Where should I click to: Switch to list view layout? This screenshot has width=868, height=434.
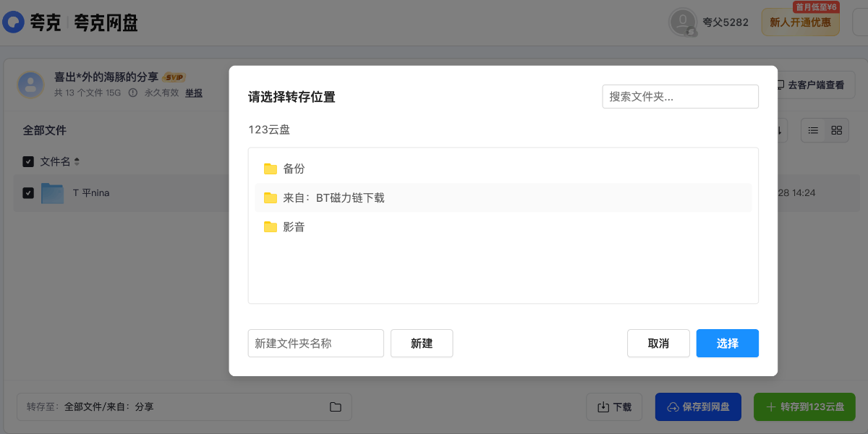pyautogui.click(x=813, y=129)
